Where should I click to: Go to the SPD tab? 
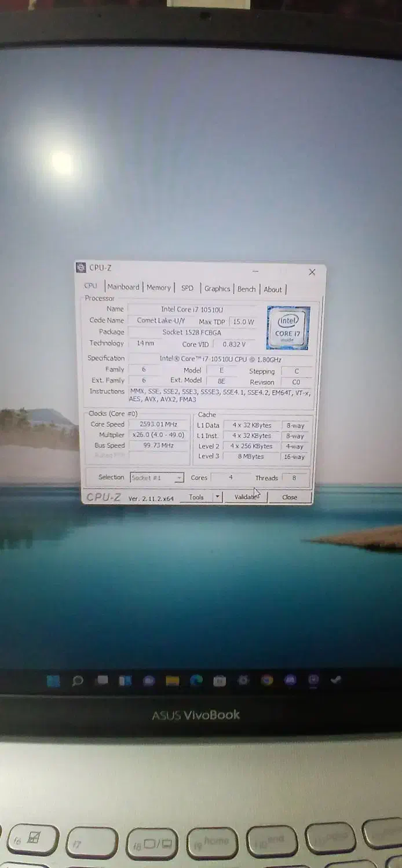[x=187, y=288]
